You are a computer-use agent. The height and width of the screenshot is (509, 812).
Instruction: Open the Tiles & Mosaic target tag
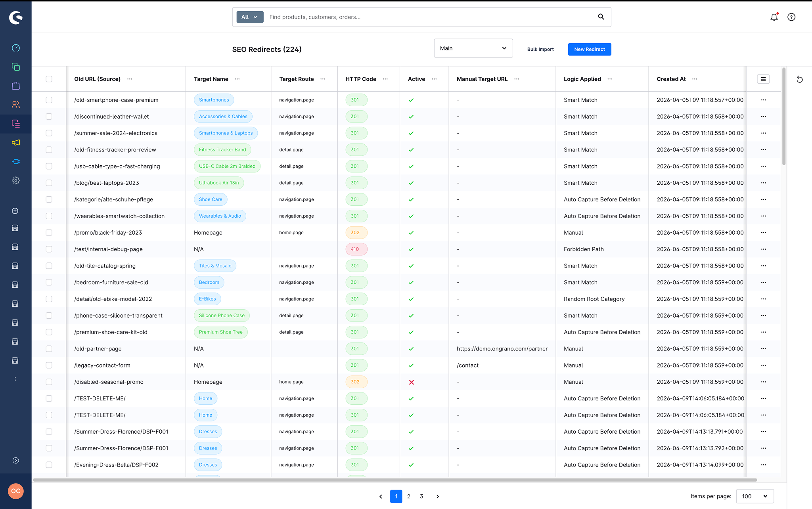pyautogui.click(x=215, y=266)
